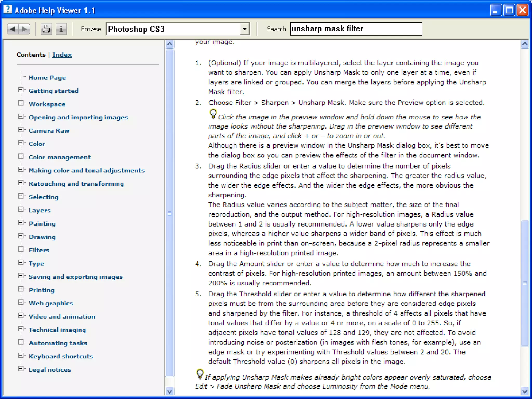532x399 pixels.
Task: Click the scroll-down arrow in article pane
Action: [x=524, y=391]
